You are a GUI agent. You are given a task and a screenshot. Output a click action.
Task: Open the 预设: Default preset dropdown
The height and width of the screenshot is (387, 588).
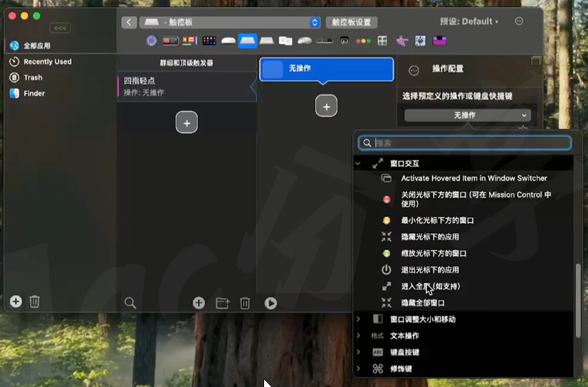pyautogui.click(x=469, y=21)
